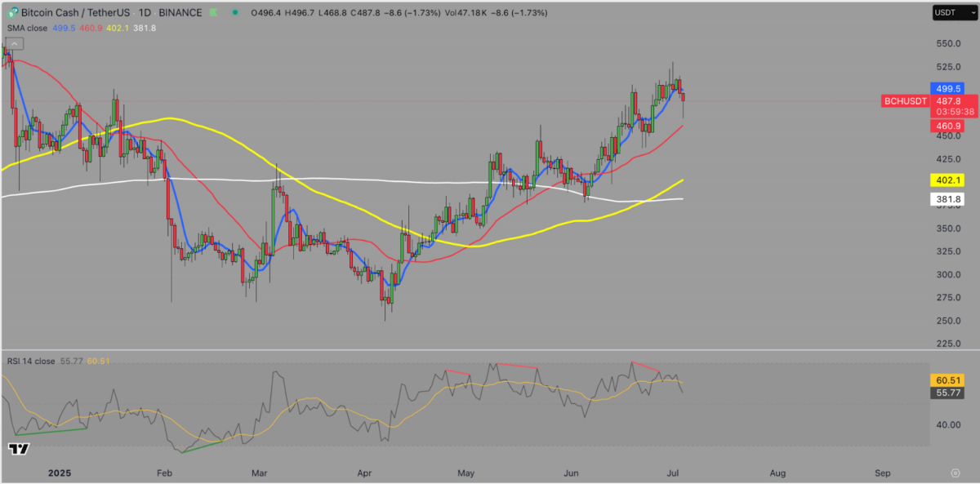
Task: Click the Sep label on time axis
Action: tap(883, 473)
